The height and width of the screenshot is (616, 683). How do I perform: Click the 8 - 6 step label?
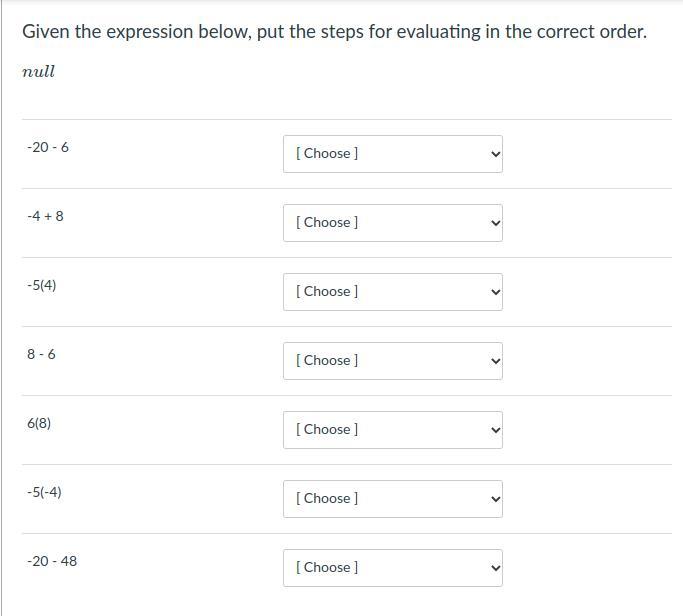41,354
